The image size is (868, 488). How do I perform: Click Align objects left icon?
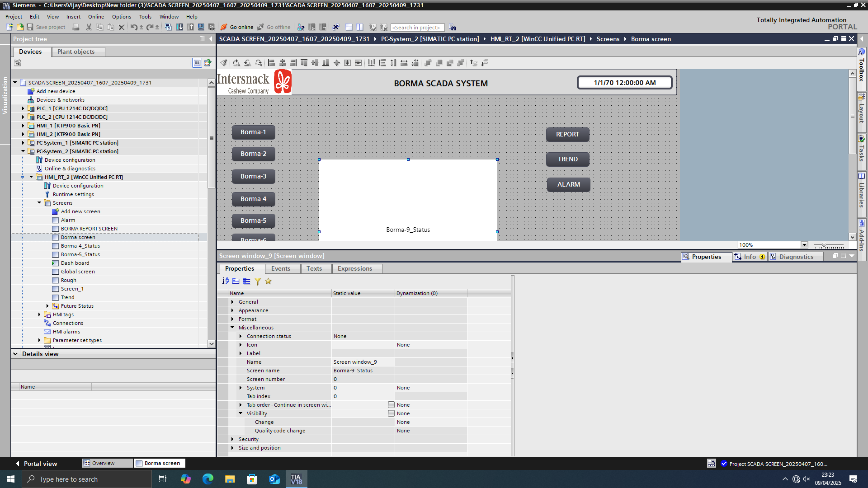click(x=271, y=63)
